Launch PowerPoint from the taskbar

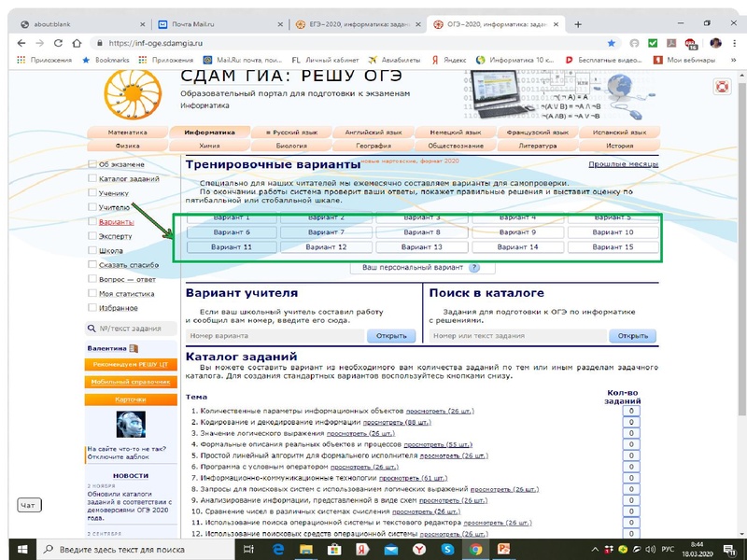[x=502, y=549]
